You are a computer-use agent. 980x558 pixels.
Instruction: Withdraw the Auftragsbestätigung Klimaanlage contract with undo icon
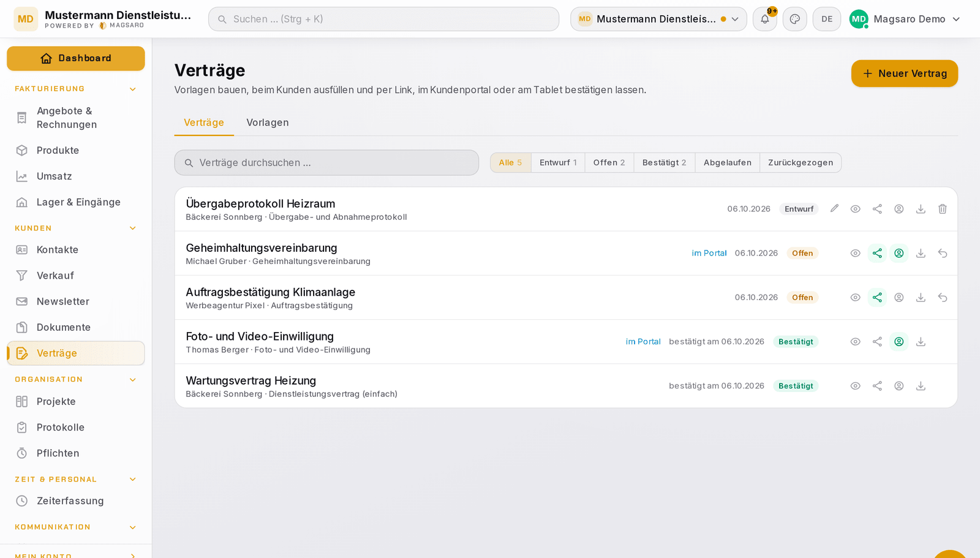[x=943, y=298]
